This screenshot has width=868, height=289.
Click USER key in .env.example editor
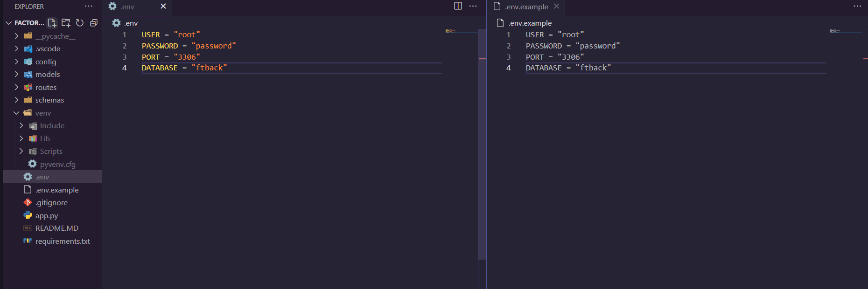pos(535,34)
